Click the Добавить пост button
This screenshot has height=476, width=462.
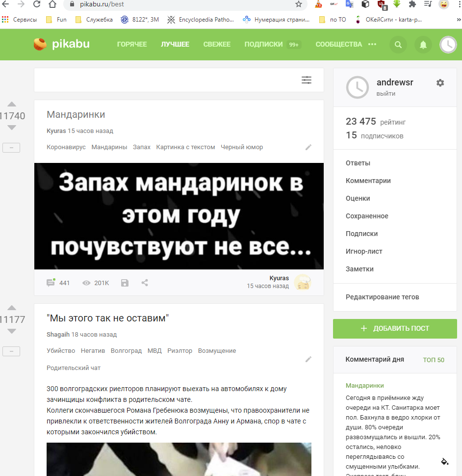395,328
